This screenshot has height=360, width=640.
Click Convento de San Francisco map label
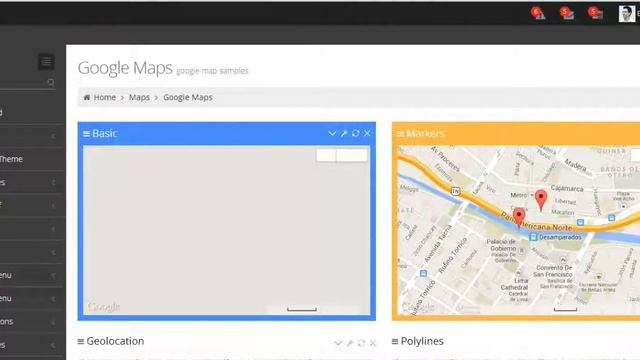(553, 271)
